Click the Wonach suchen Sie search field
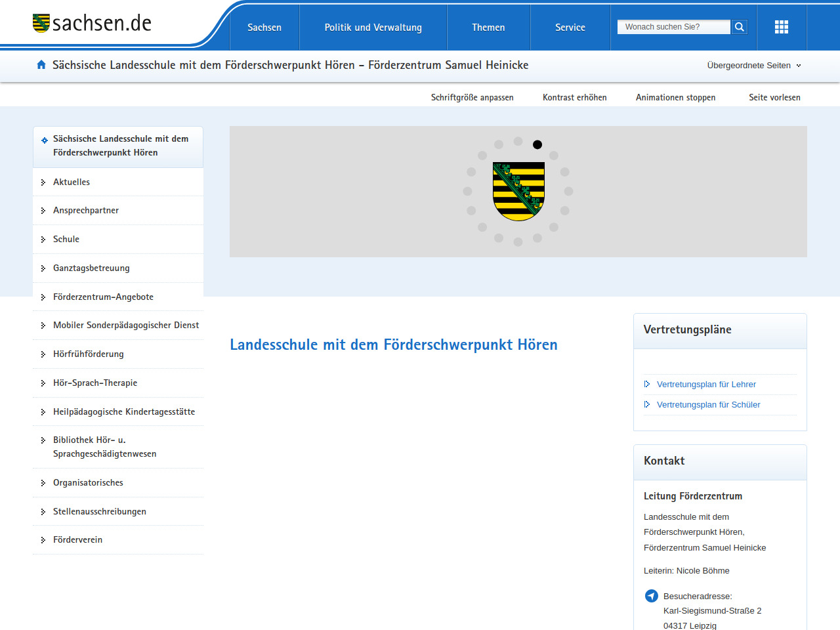This screenshot has width=840, height=630. pos(673,27)
